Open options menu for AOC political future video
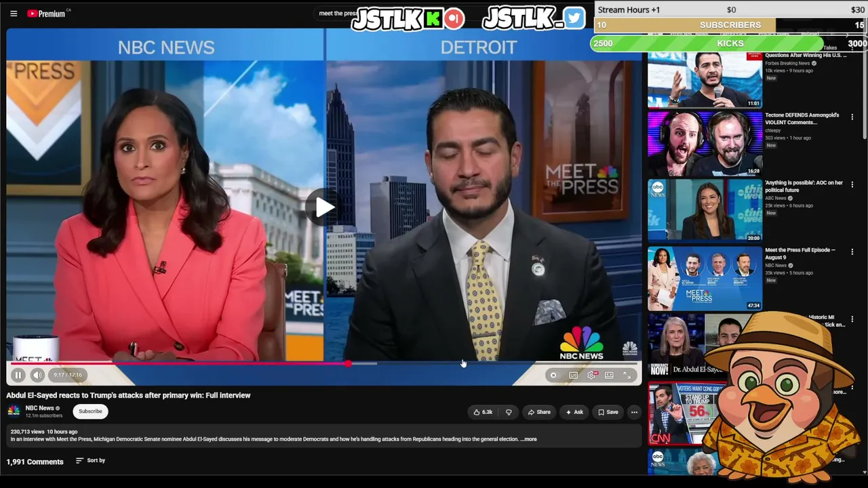Image resolution: width=868 pixels, height=488 pixels. (852, 184)
